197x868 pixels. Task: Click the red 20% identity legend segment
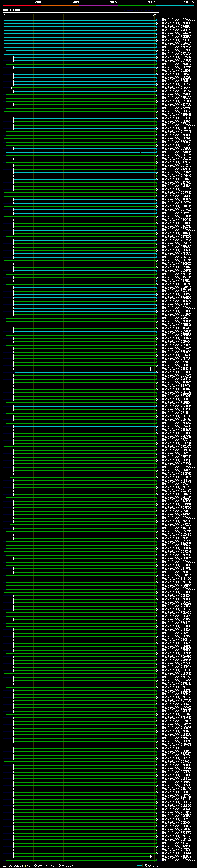[x=22, y=6]
